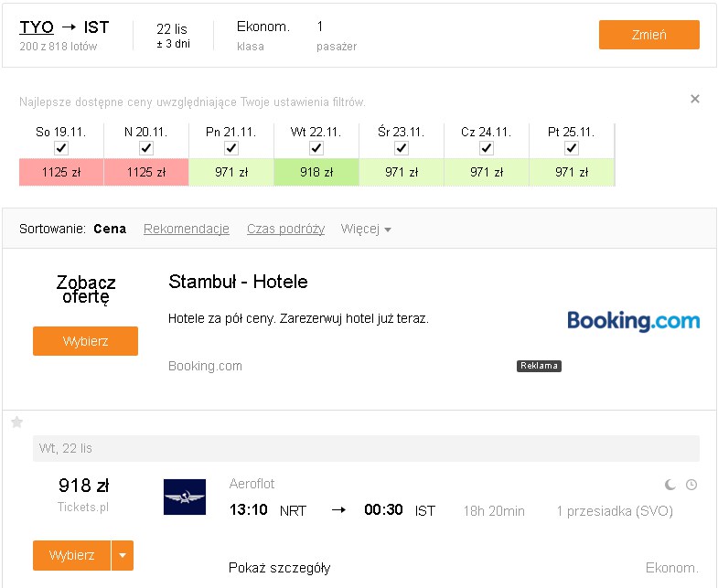Uncheck the Pt 25.11. date checkbox
718x588 pixels.
tap(572, 148)
